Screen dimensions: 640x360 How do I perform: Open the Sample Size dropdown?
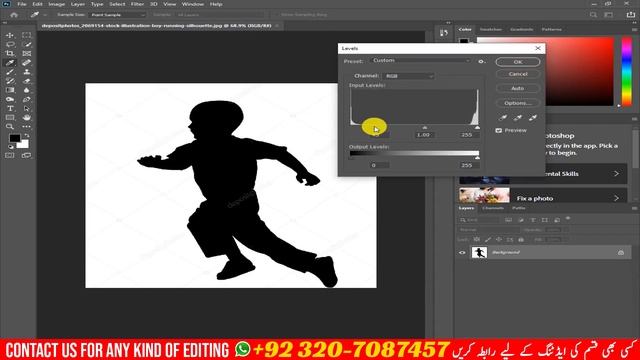click(117, 15)
